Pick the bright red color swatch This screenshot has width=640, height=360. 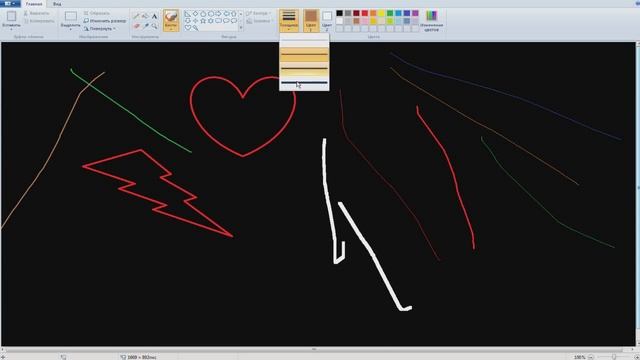coord(364,13)
